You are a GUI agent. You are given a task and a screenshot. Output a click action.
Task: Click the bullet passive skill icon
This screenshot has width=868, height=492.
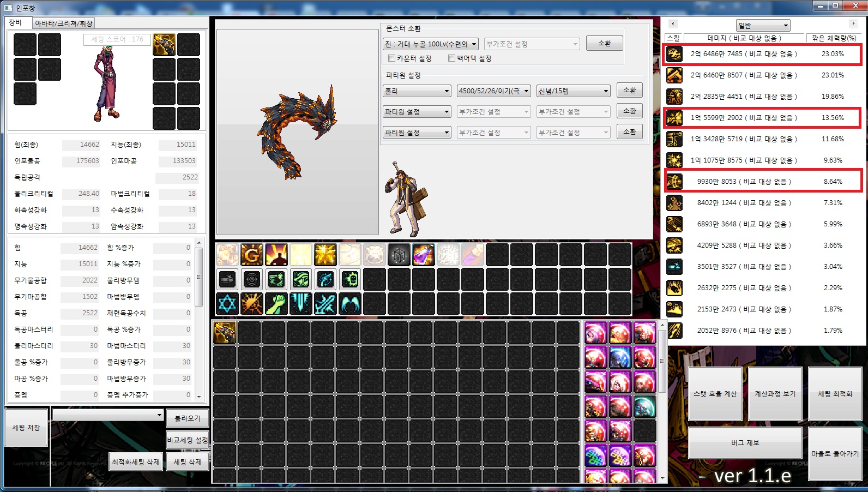[x=227, y=279]
